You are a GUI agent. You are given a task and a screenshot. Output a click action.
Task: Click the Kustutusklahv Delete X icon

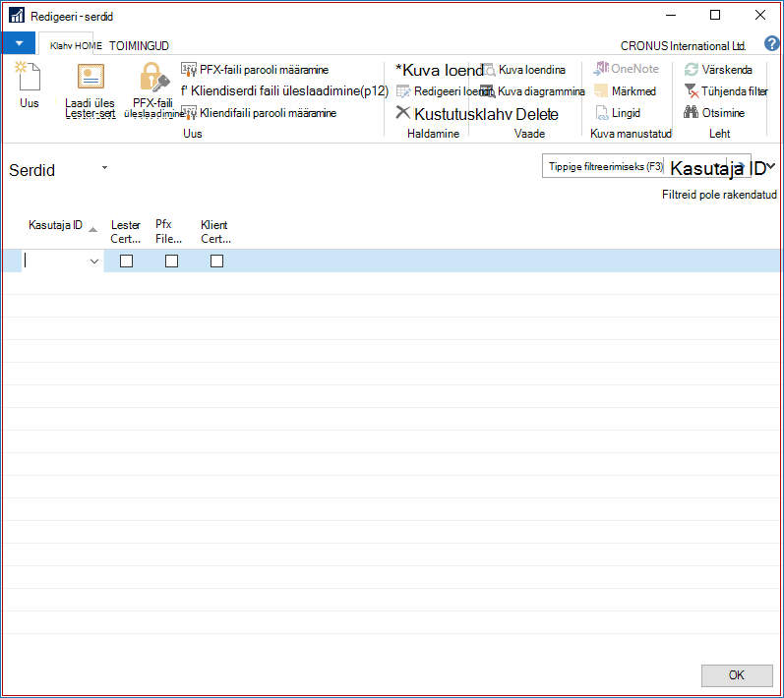(403, 112)
